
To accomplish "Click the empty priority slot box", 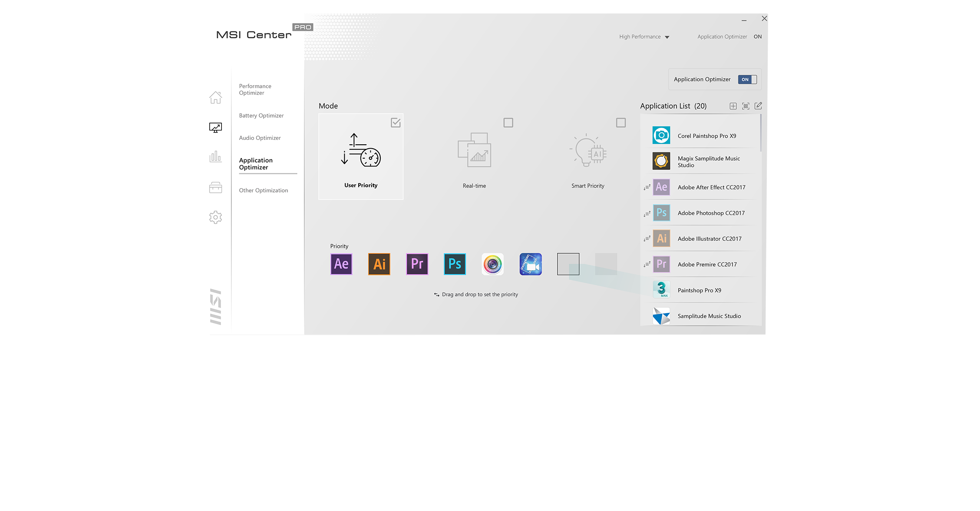I will pos(568,264).
